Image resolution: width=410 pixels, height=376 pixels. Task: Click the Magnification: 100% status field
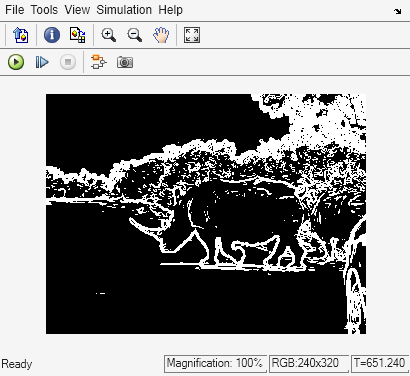point(215,363)
